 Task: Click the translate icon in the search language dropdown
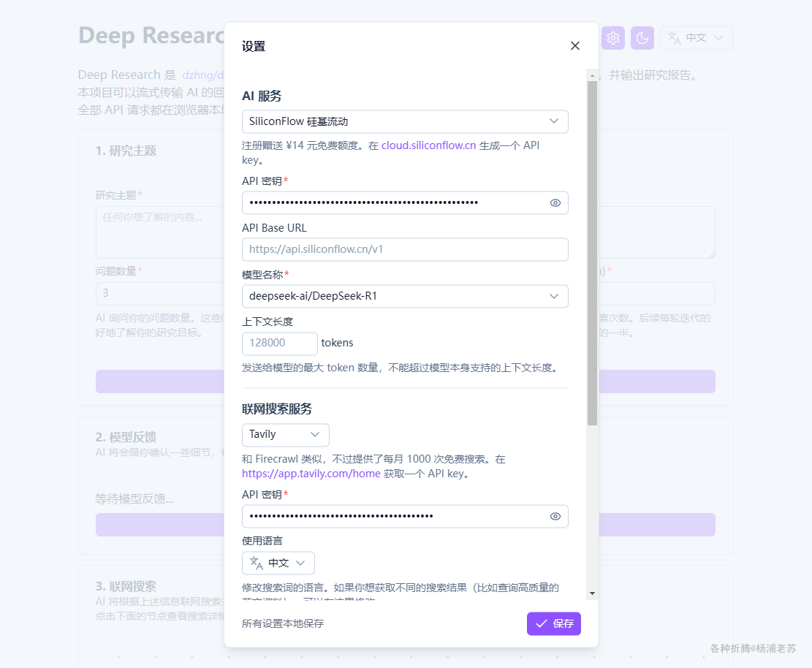click(257, 563)
